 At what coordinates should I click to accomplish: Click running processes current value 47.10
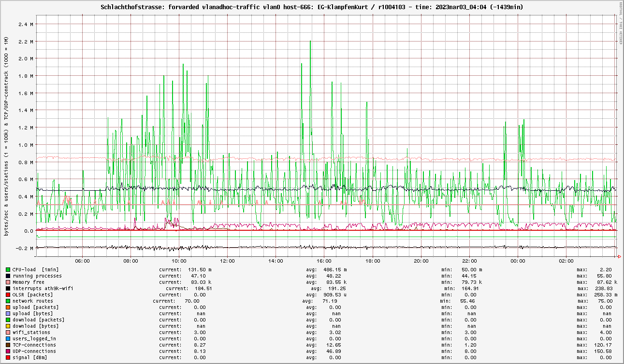tap(198, 276)
